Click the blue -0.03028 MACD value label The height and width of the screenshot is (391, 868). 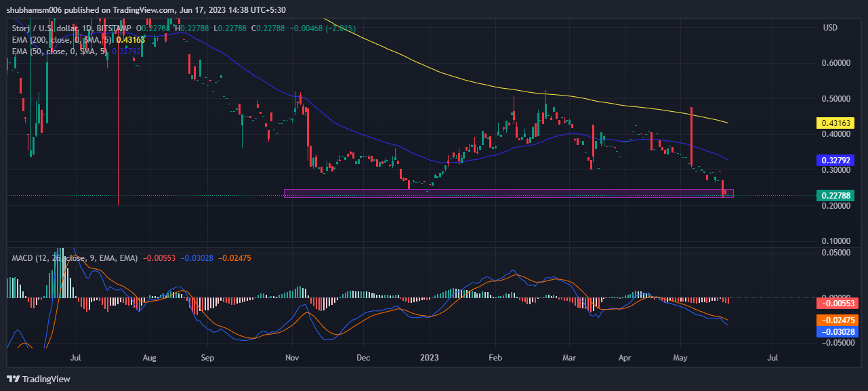[839, 331]
